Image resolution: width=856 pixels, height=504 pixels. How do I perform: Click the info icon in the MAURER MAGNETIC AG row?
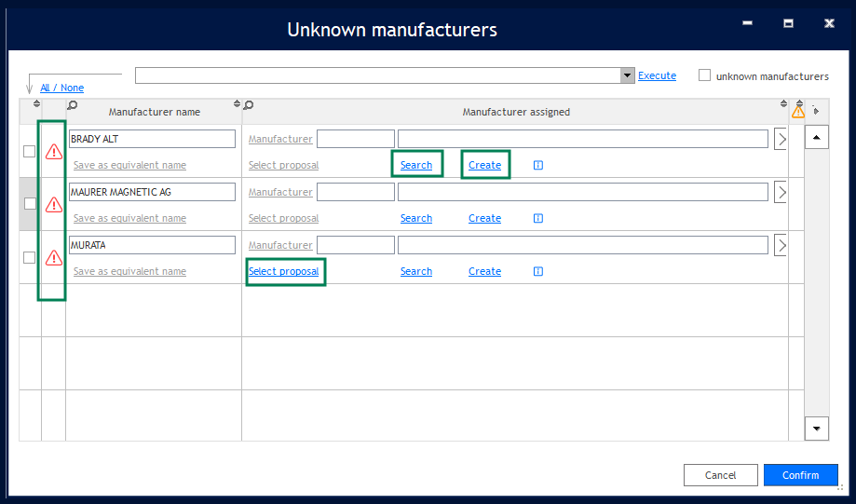click(x=538, y=219)
